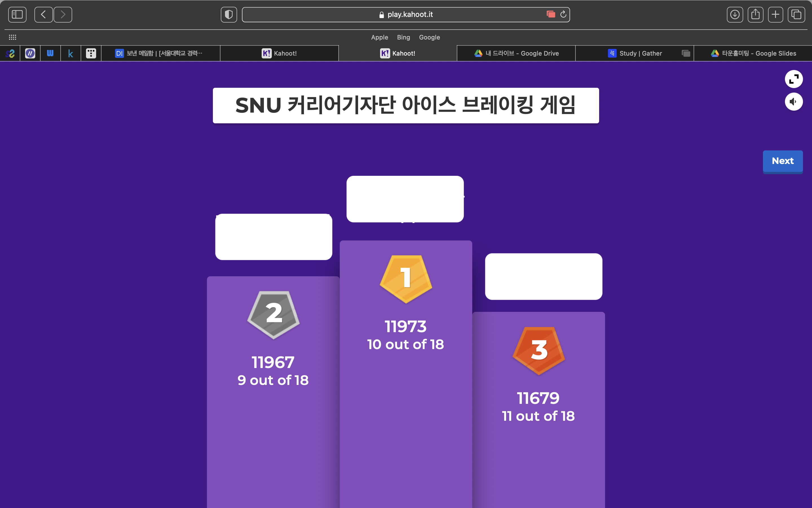The height and width of the screenshot is (508, 812).
Task: Reload the play.kahoot.it page
Action: (x=563, y=14)
